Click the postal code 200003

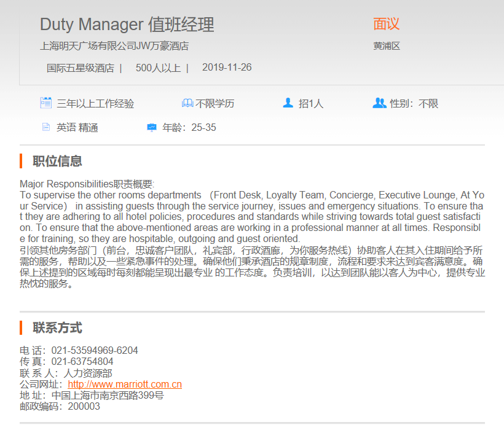(84, 406)
